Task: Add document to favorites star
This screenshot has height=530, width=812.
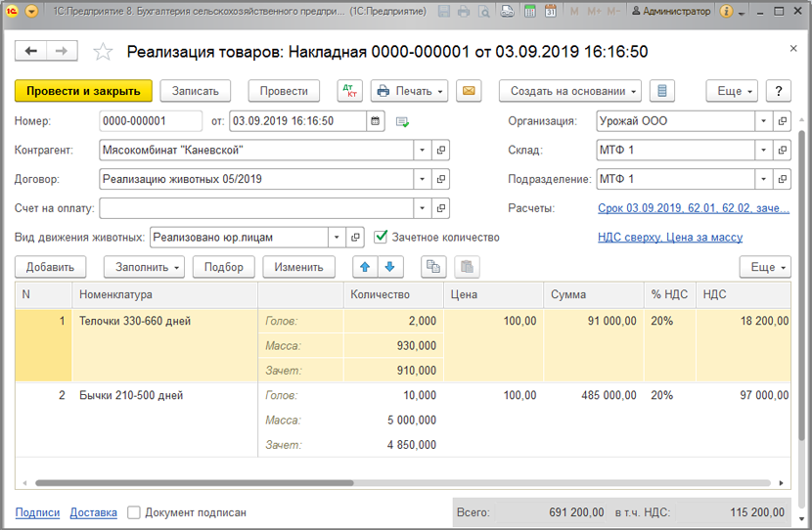Action: (x=103, y=52)
